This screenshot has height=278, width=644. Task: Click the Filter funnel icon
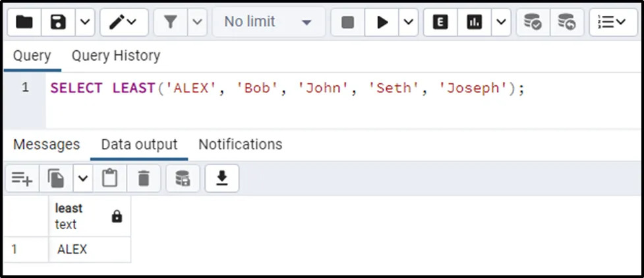pos(170,22)
